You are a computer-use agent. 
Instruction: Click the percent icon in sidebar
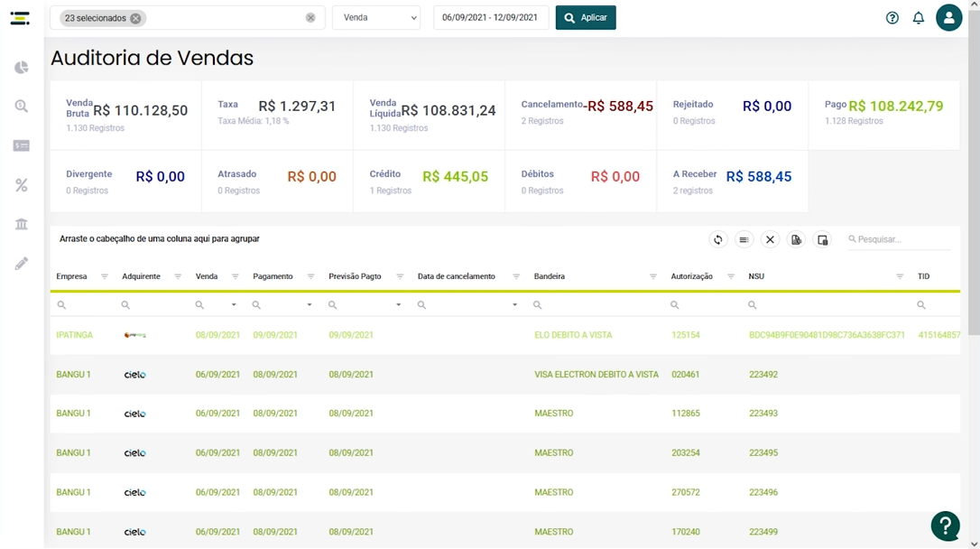click(22, 185)
